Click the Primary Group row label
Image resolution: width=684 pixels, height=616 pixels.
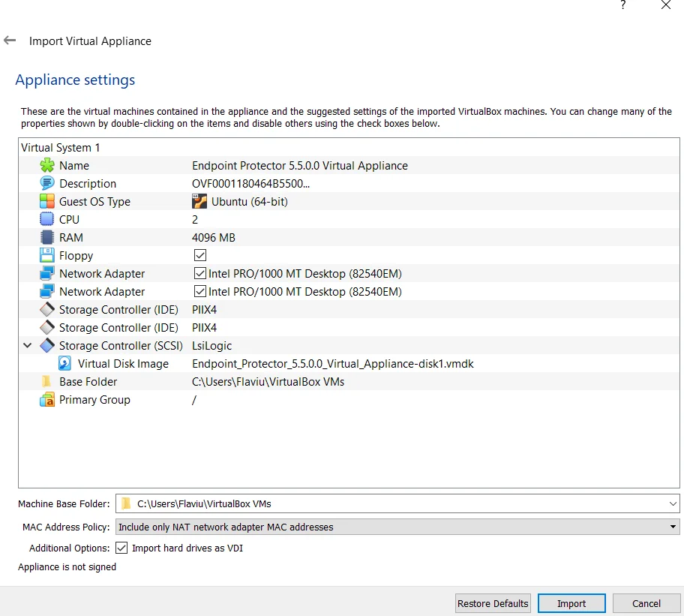94,400
